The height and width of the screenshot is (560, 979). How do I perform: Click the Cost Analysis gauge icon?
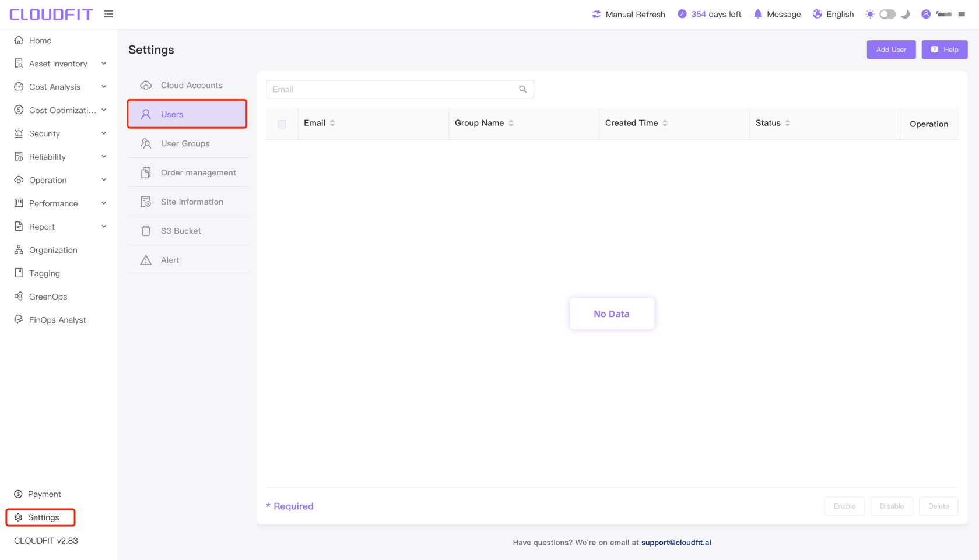[19, 87]
